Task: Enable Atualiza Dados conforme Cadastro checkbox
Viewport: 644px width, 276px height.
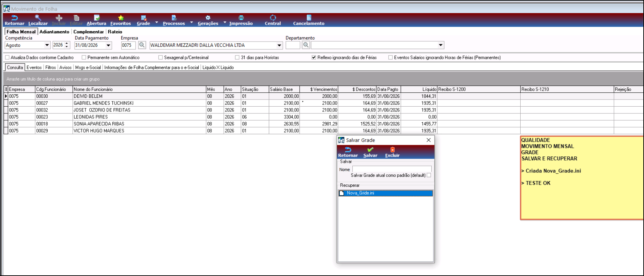Action: 7,58
